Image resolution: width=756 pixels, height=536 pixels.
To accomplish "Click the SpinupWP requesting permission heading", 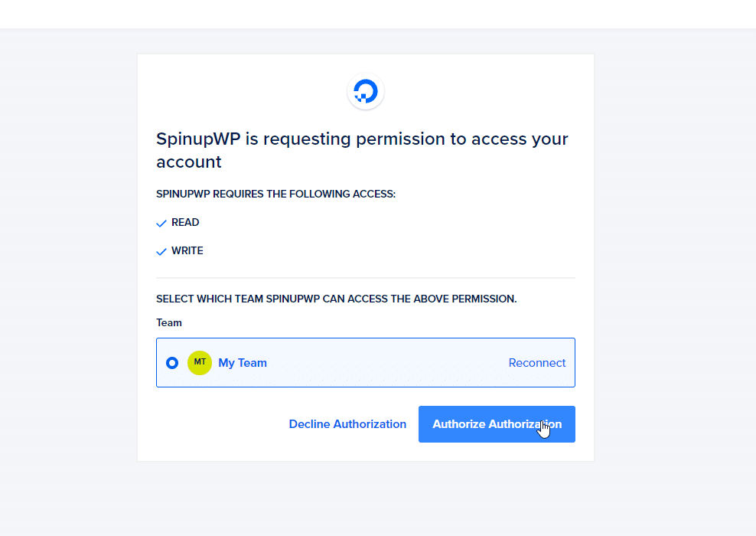I will click(x=362, y=150).
